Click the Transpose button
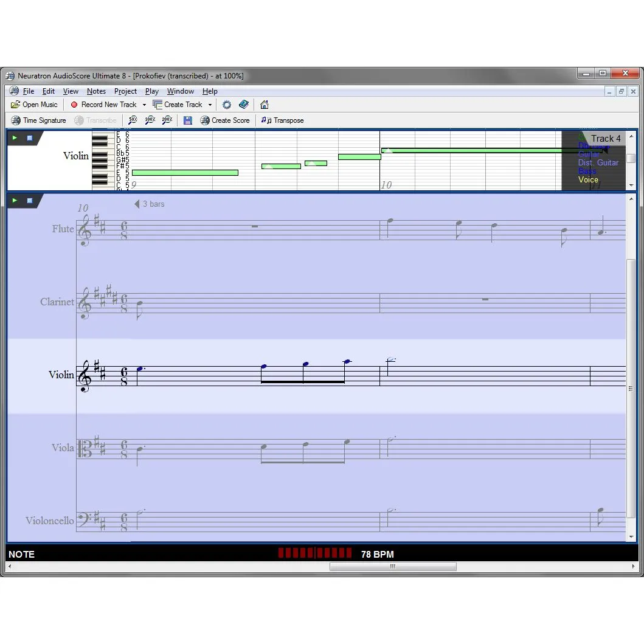Screen dimensions: 644x644 [283, 120]
